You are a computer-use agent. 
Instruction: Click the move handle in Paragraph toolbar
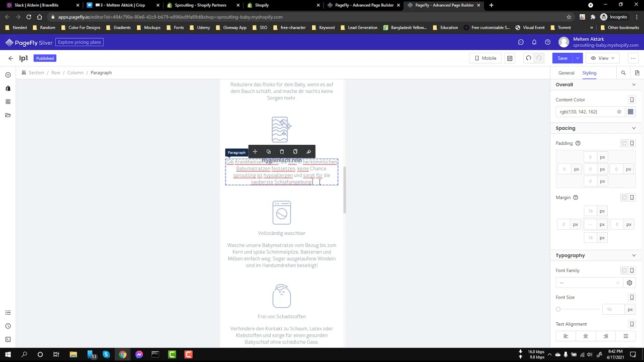255,152
